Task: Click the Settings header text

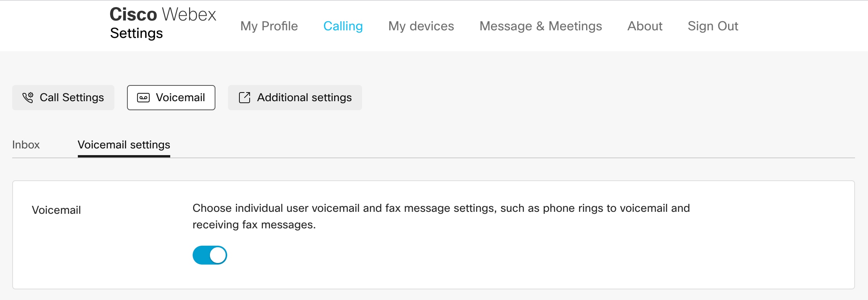Action: coord(136,33)
